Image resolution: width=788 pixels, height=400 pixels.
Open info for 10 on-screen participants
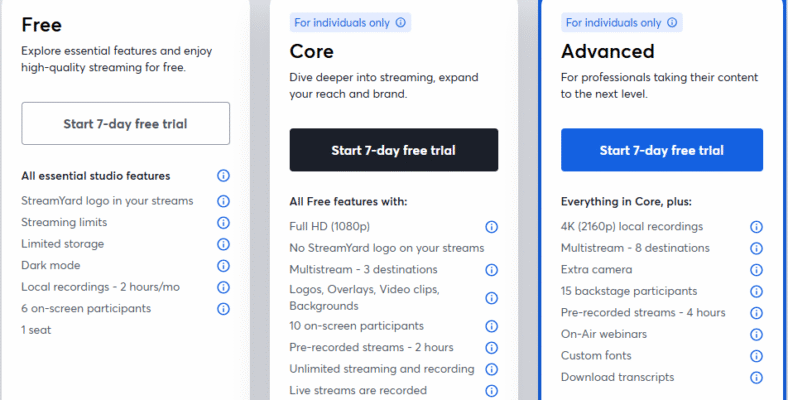coord(491,326)
